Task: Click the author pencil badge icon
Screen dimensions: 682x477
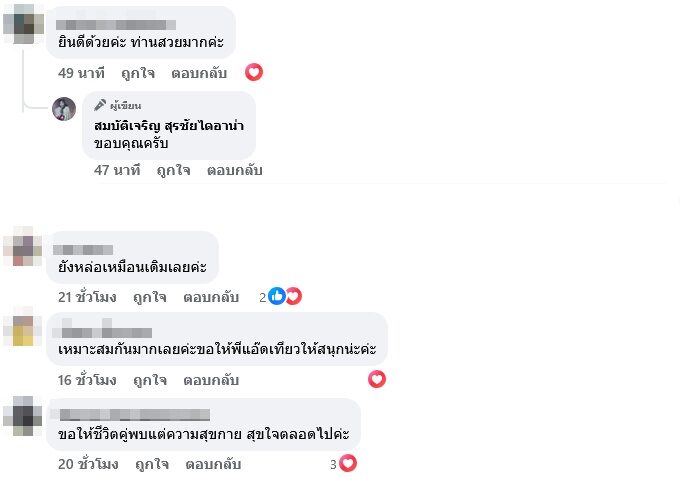Action: coord(100,105)
